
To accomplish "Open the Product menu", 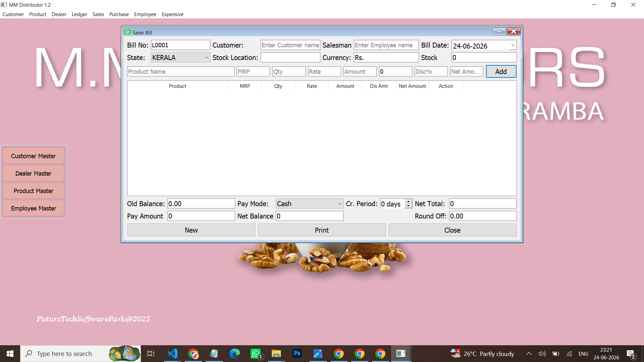I will (x=38, y=14).
